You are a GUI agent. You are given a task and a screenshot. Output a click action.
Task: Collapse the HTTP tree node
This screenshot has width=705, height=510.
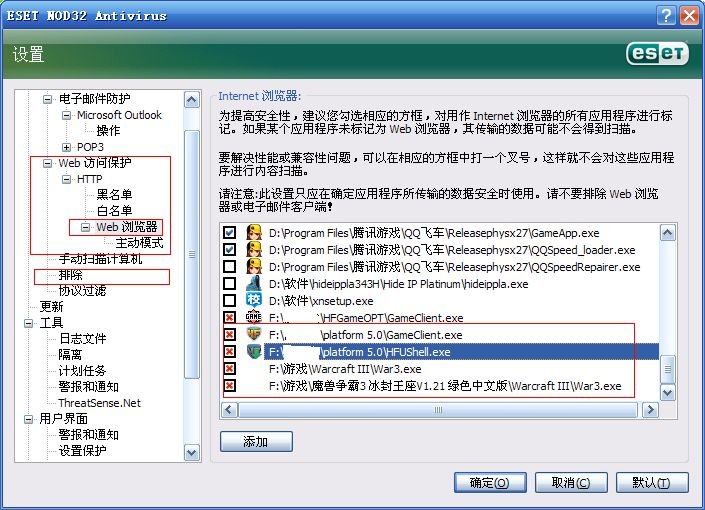[66, 179]
